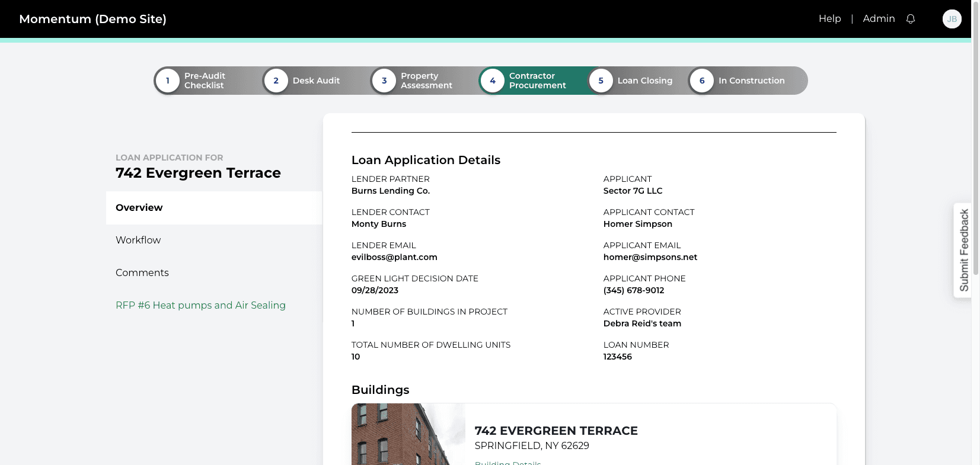Select step 3 circle in progress bar
Screen dimensions: 980x465
(x=384, y=81)
